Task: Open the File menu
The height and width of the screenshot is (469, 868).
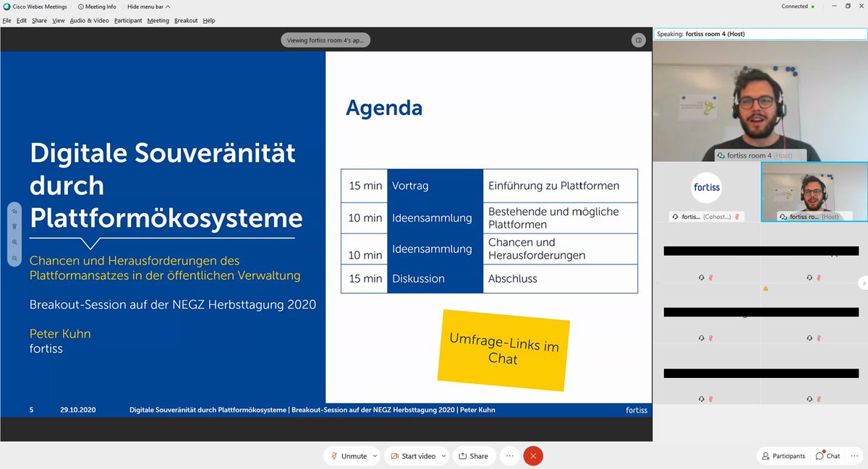Action: tap(7, 21)
